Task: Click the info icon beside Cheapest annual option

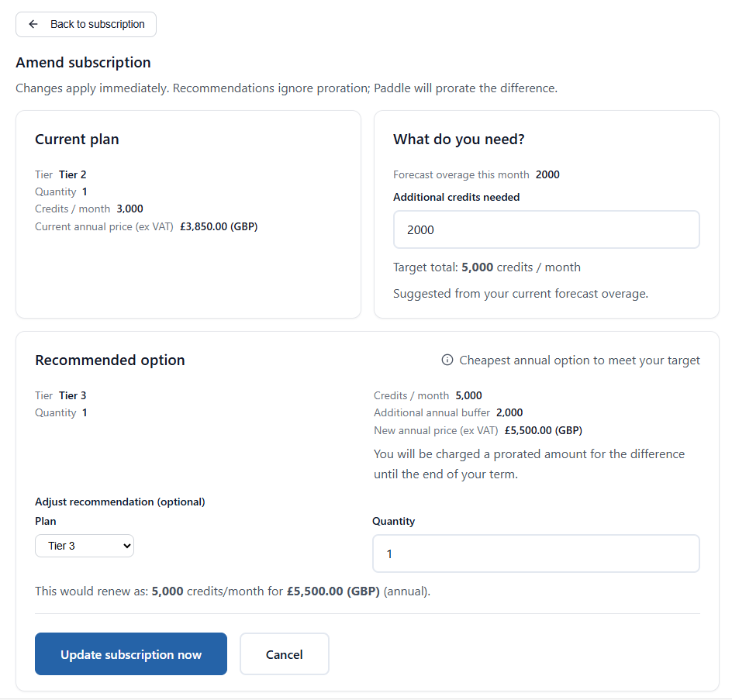Action: [x=447, y=360]
